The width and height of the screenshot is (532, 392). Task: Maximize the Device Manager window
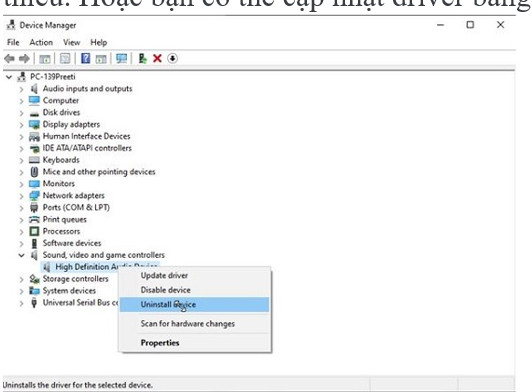pyautogui.click(x=470, y=25)
